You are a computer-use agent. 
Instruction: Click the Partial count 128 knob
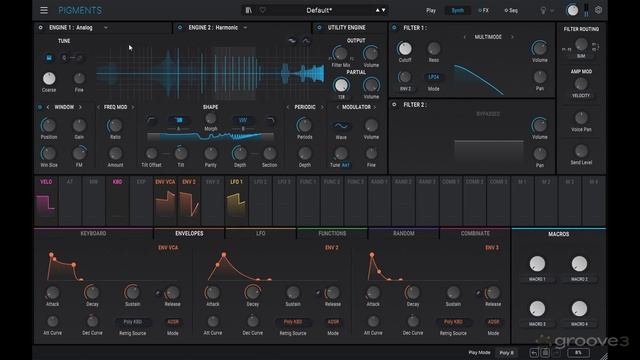point(341,85)
